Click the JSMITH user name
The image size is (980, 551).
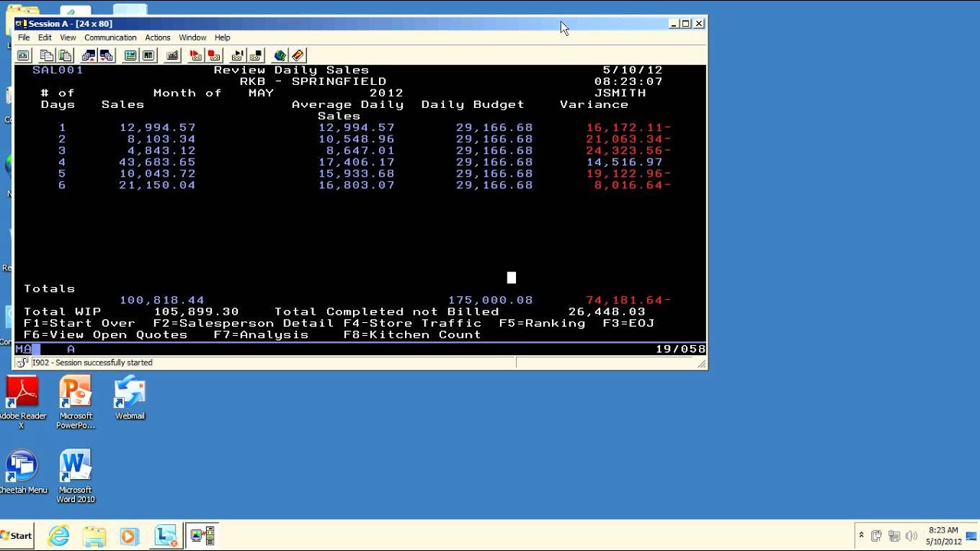click(x=620, y=93)
